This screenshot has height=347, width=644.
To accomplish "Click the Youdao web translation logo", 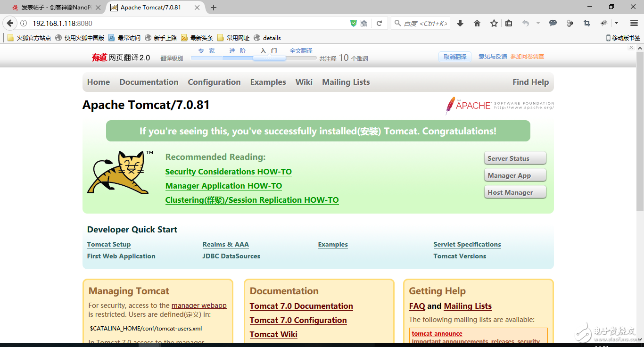I will click(x=121, y=58).
